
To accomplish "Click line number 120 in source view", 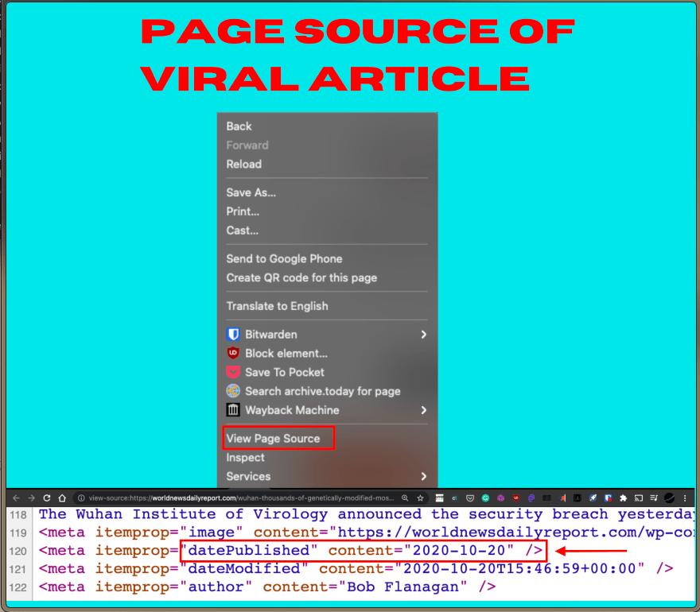I will 18,551.
